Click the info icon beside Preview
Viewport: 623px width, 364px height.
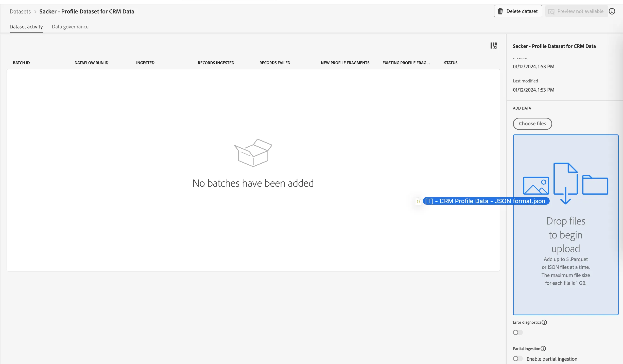point(612,11)
